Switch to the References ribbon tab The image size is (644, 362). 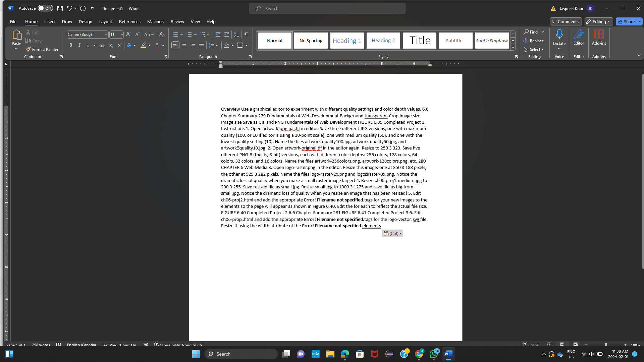(x=129, y=21)
